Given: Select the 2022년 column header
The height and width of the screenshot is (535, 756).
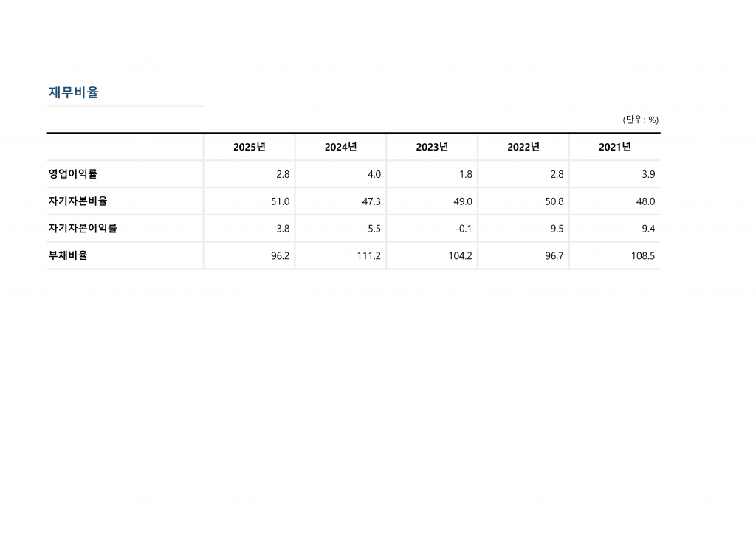Looking at the screenshot, I should tap(523, 147).
